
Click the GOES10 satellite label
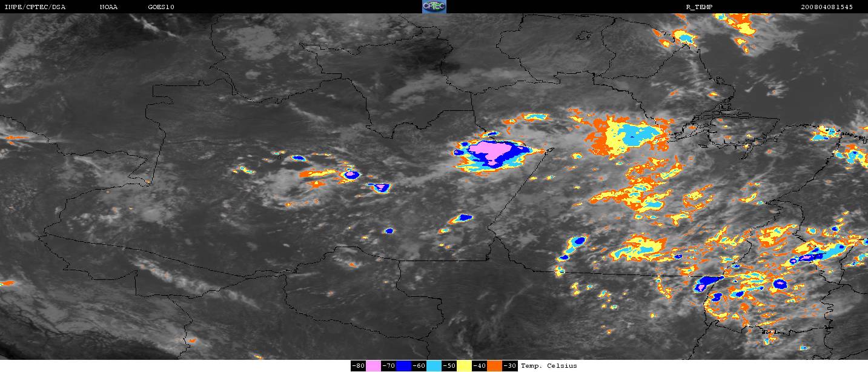click(161, 7)
